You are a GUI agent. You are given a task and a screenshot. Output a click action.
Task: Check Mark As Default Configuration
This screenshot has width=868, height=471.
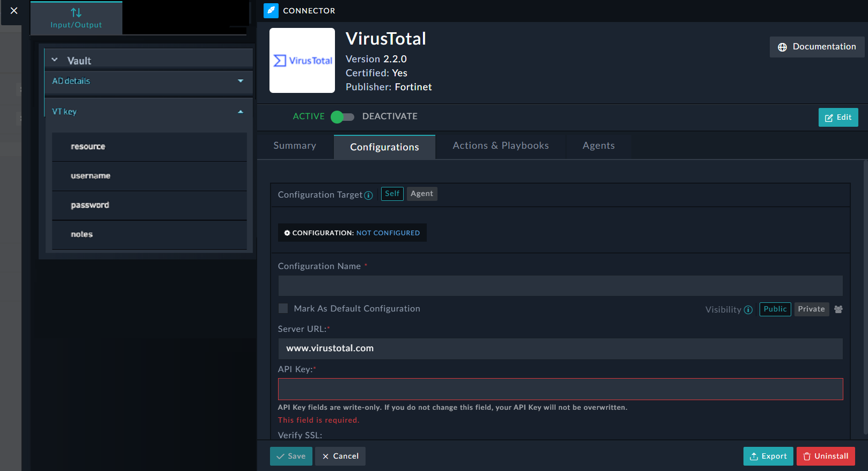[283, 308]
